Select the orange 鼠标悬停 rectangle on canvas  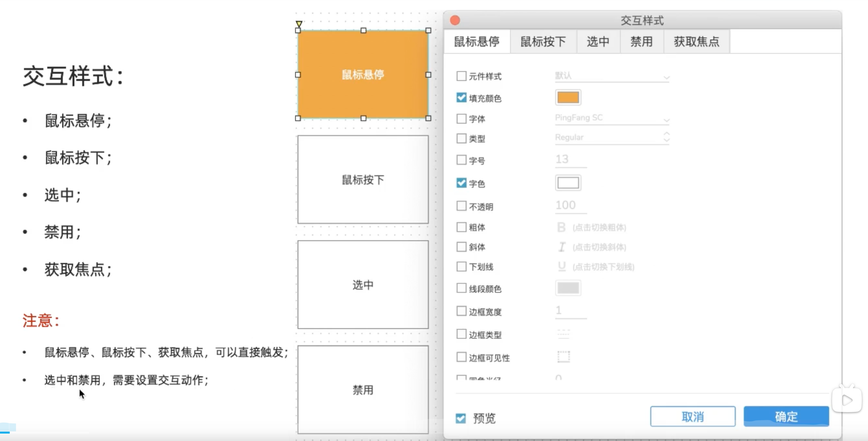[363, 74]
